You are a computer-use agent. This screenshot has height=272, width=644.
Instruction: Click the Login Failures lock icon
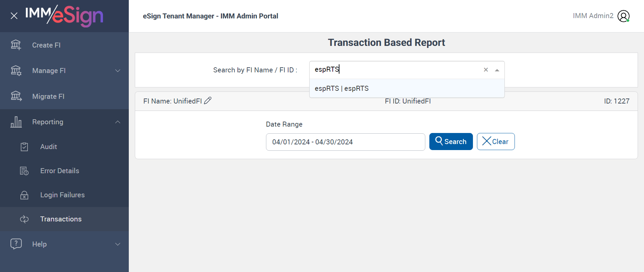24,195
